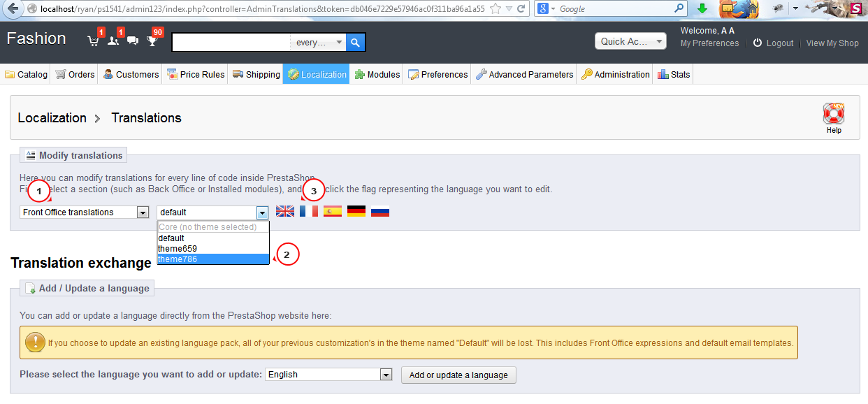Open the Price Rules menu tab
Image resolution: width=868 pixels, height=404 pixels.
(196, 75)
